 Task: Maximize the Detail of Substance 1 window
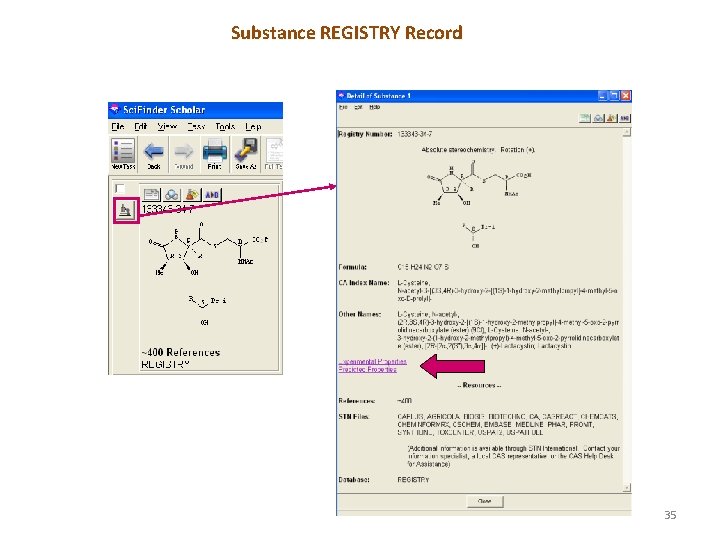[614, 96]
